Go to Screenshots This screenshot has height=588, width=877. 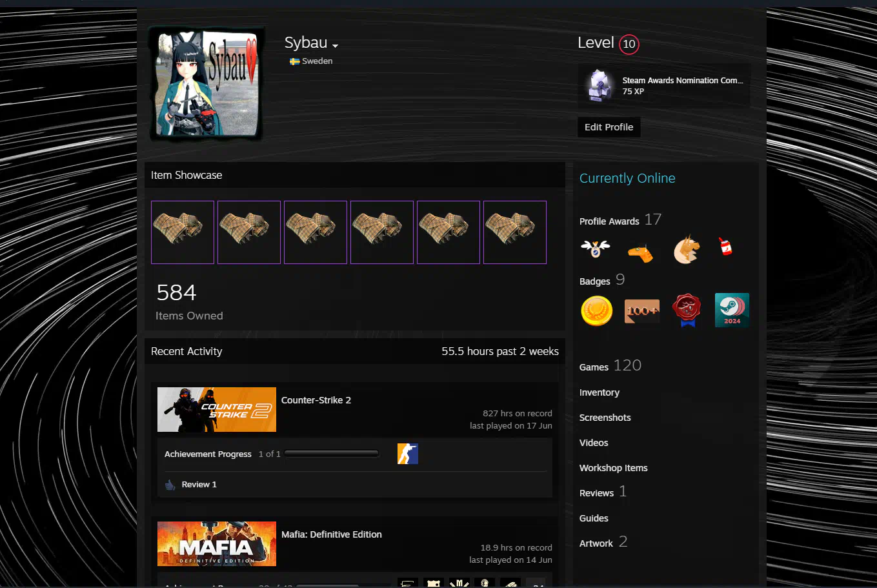click(605, 418)
